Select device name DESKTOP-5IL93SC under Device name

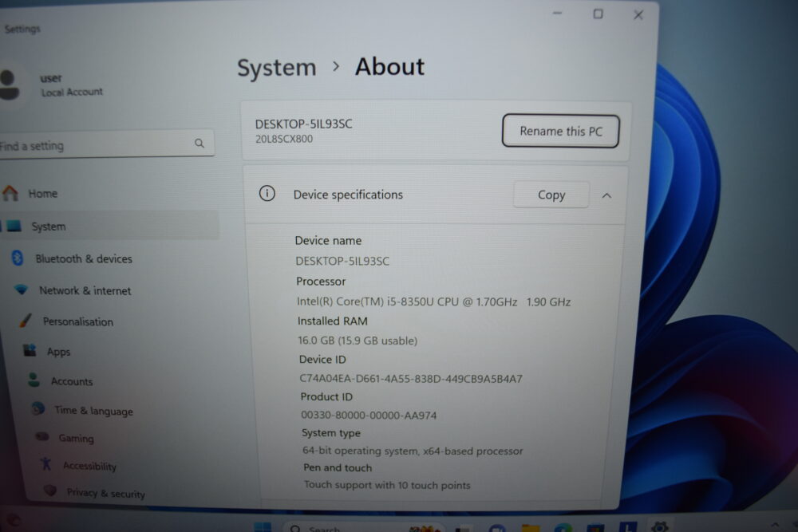point(342,261)
